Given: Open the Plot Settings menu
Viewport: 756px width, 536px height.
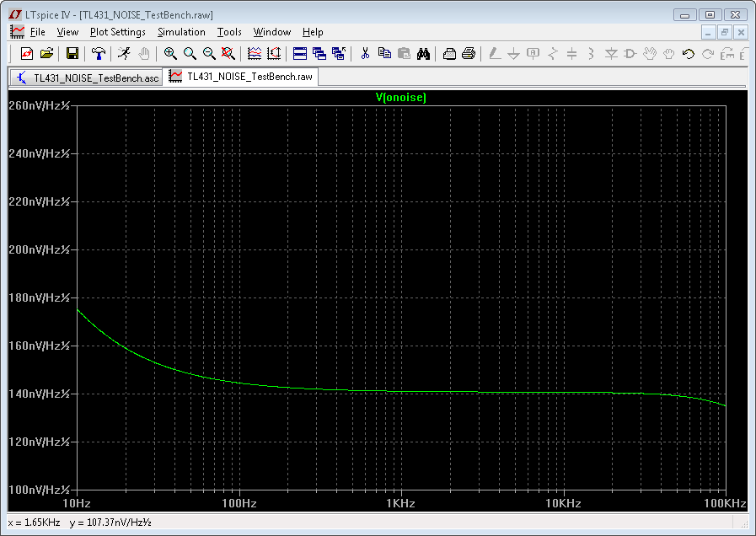Looking at the screenshot, I should tap(117, 32).
